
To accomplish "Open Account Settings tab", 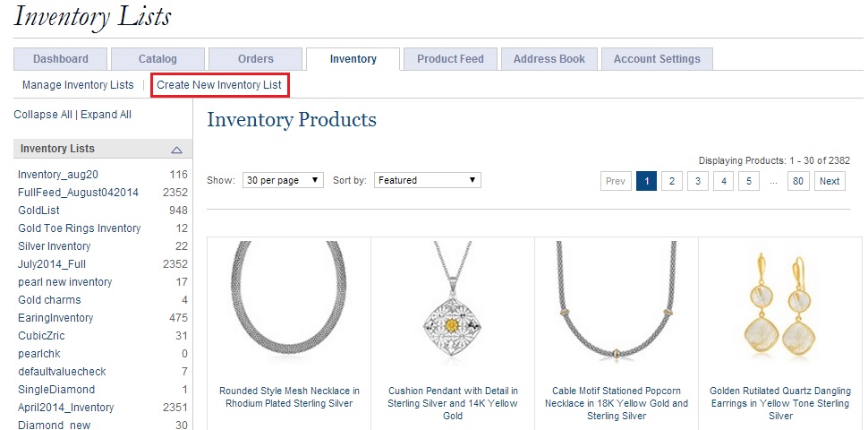I will tap(658, 59).
